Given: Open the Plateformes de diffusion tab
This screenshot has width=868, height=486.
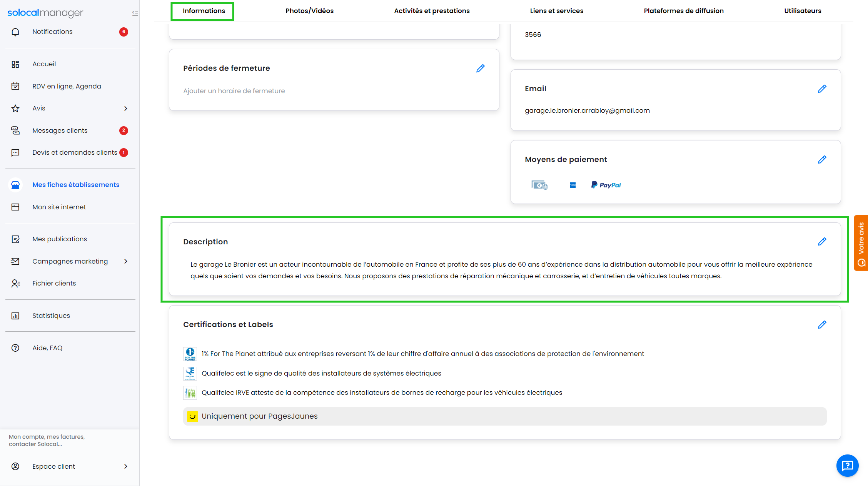Looking at the screenshot, I should coord(684,11).
